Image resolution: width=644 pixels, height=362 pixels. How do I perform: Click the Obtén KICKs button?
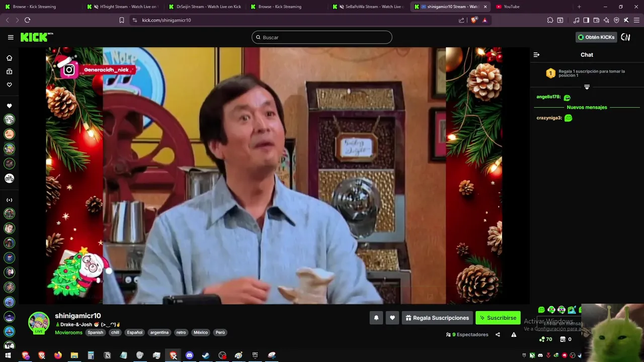click(x=596, y=37)
